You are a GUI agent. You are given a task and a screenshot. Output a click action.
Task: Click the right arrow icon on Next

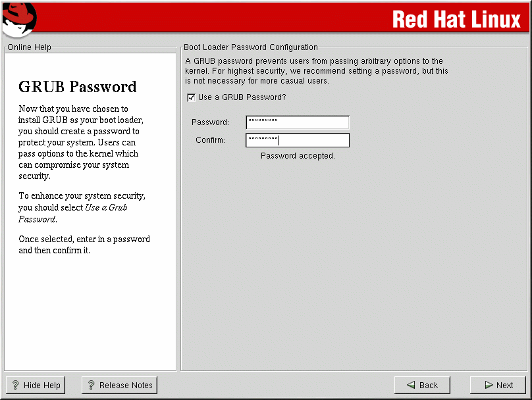[x=489, y=386]
